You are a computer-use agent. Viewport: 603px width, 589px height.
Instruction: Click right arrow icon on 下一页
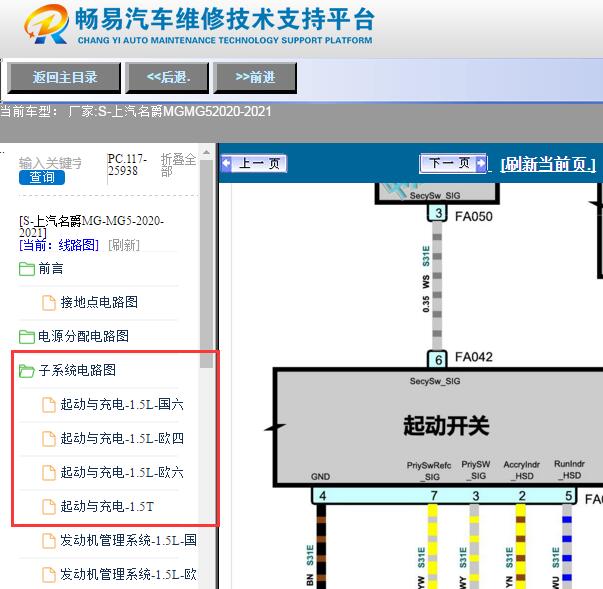(481, 163)
